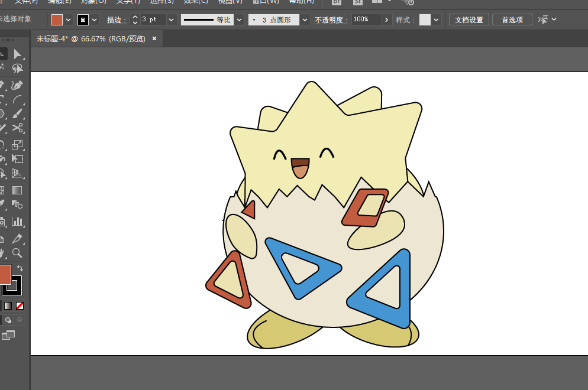Image resolution: width=588 pixels, height=390 pixels.
Task: Set the paint type to None
Action: coord(20,306)
